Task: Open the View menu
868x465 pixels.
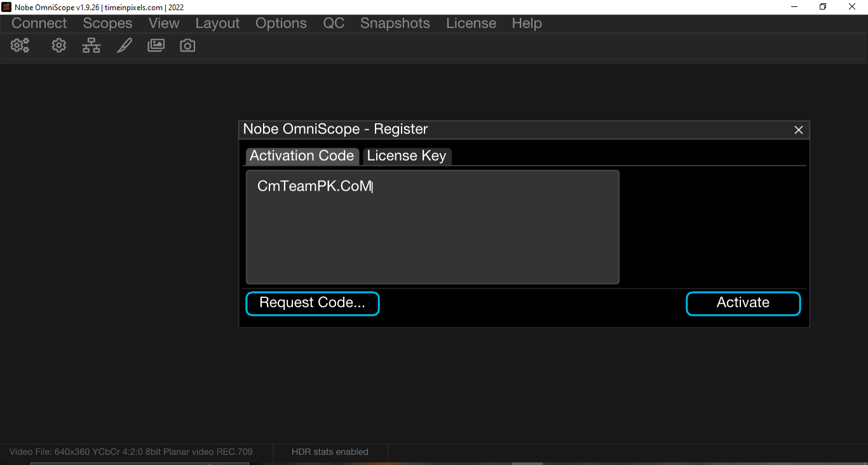Action: 164,24
